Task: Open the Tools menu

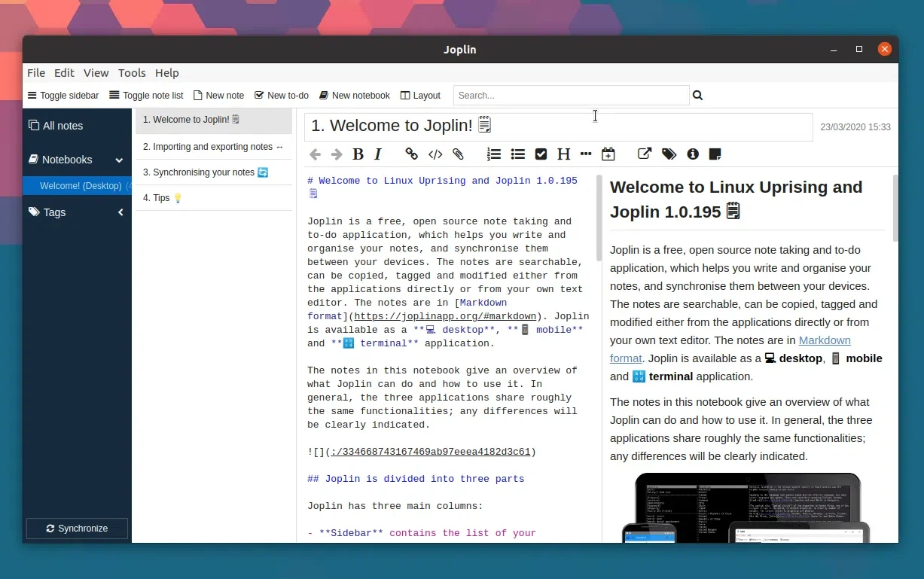Action: pos(132,73)
